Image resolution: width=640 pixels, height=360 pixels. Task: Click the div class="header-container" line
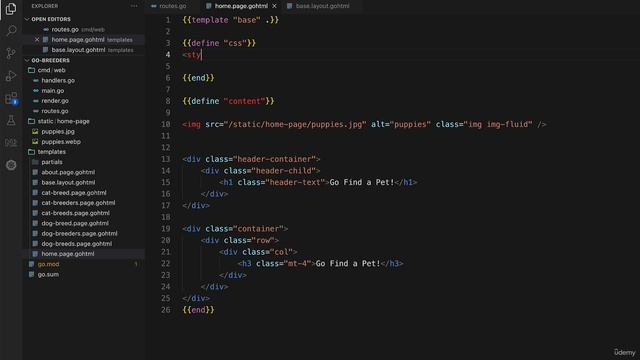[251, 159]
